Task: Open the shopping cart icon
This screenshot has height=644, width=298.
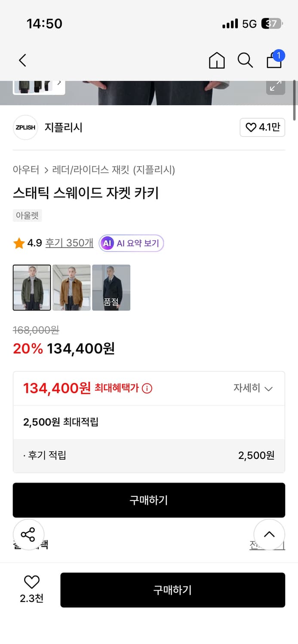Action: coord(274,61)
